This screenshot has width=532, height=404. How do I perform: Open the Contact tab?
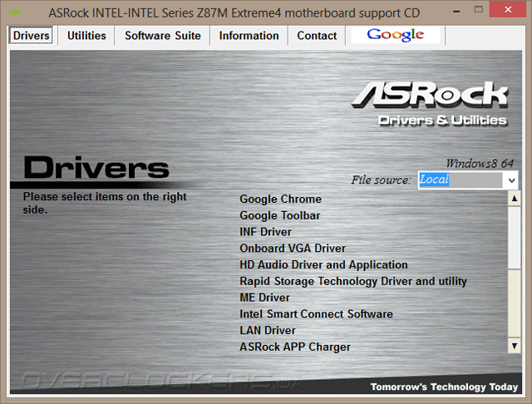pyautogui.click(x=317, y=36)
